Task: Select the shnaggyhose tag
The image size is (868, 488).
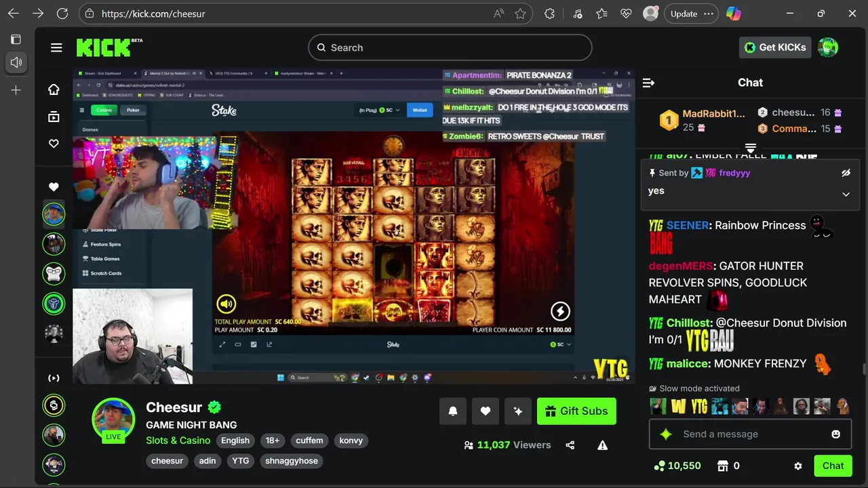Action: click(x=292, y=461)
